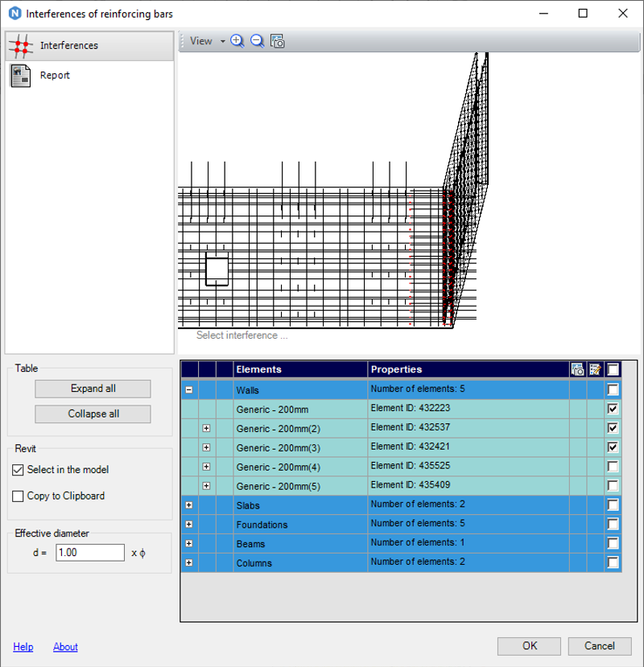Open the Help link

coord(23,647)
